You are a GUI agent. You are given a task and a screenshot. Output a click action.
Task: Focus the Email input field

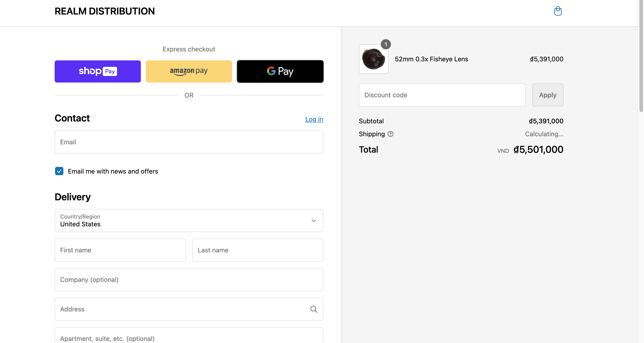point(189,142)
